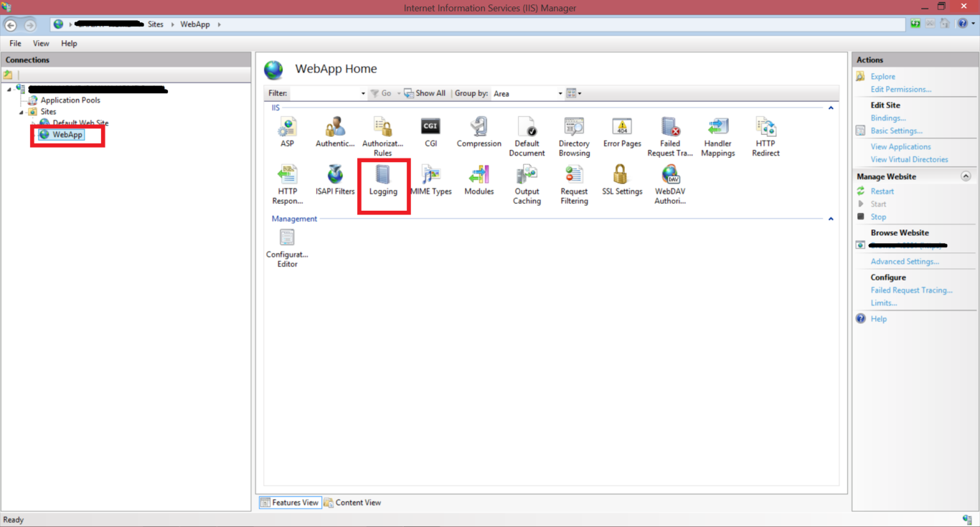980x527 pixels.
Task: Open the View menu
Action: 41,43
